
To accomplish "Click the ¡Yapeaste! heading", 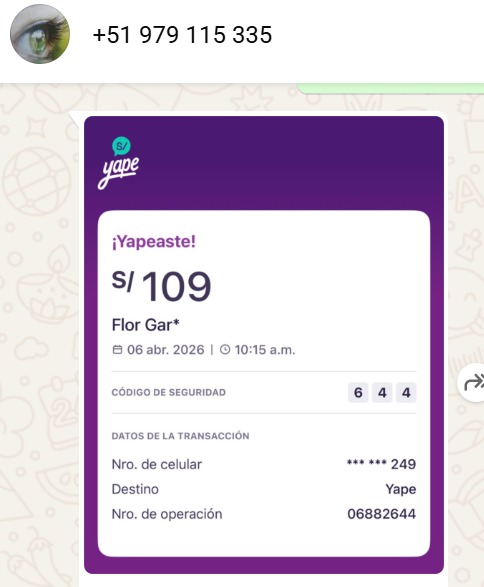I will click(x=153, y=241).
